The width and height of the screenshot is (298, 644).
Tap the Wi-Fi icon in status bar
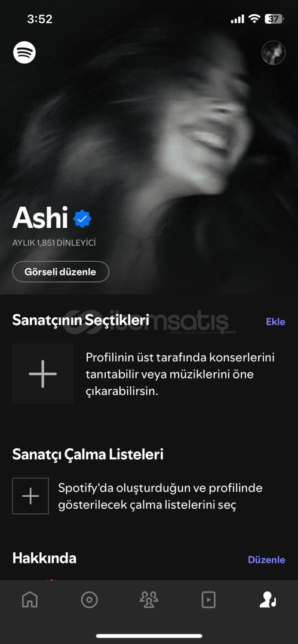[255, 19]
